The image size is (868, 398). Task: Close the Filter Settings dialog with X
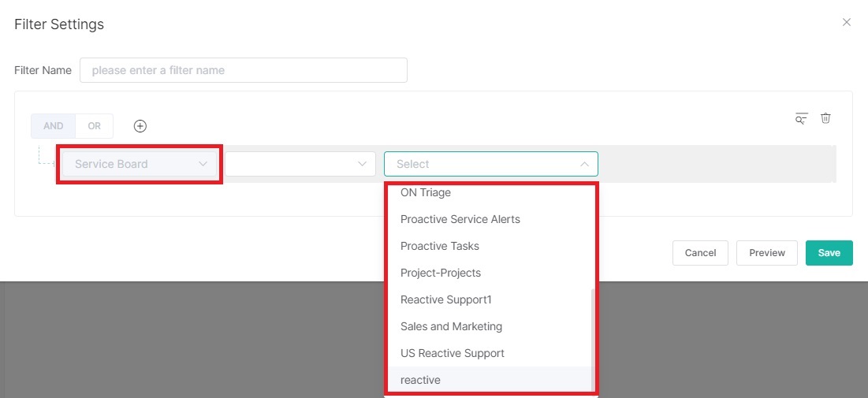tap(847, 22)
